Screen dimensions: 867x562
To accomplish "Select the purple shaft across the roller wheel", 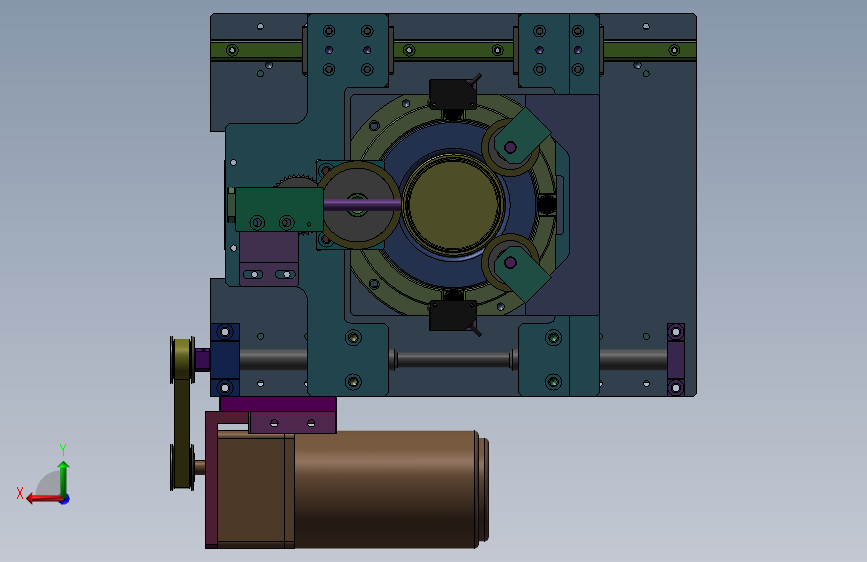I will point(362,205).
